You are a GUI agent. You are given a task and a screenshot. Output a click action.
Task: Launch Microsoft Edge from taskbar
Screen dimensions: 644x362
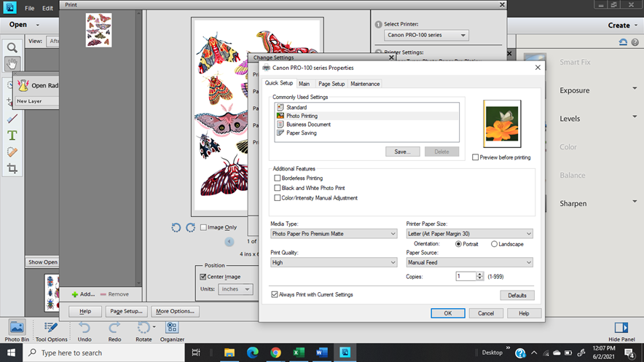point(253,353)
